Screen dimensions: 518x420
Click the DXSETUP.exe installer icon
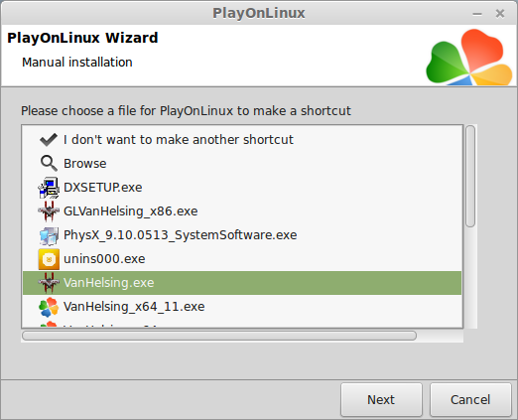(49, 188)
